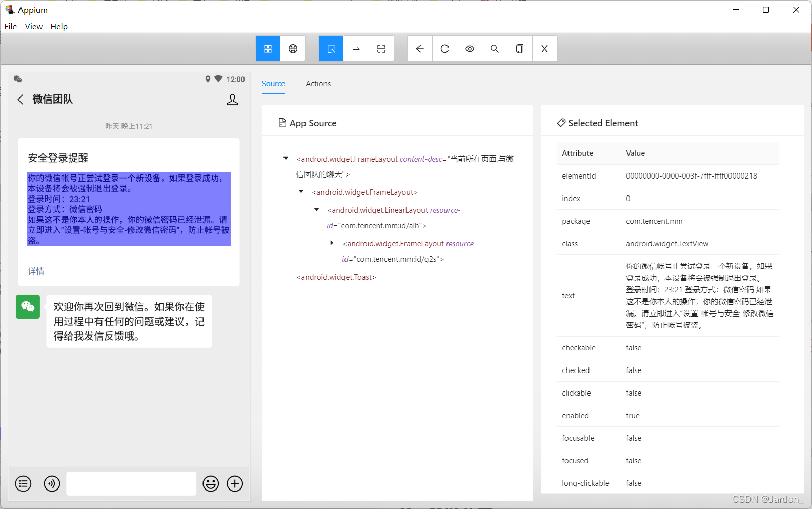Click the text attribute value cell
This screenshot has width=812, height=509.
(x=699, y=296)
